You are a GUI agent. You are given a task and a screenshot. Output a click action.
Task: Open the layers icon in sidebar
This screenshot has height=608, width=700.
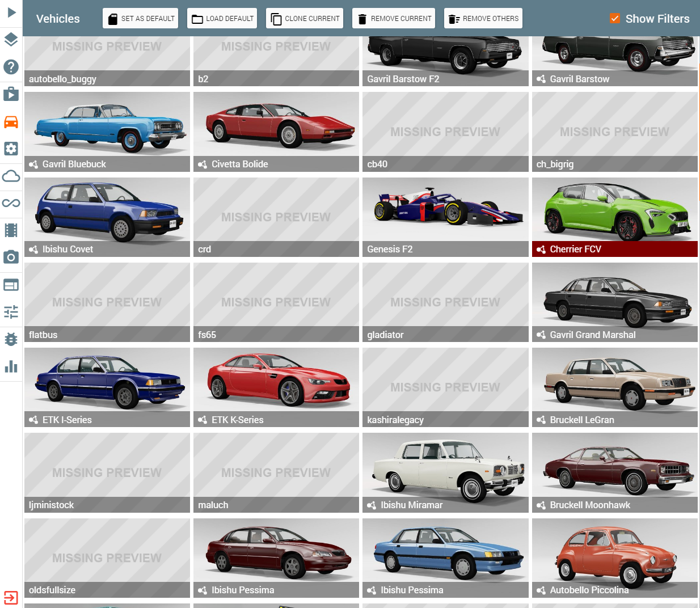pos(11,40)
